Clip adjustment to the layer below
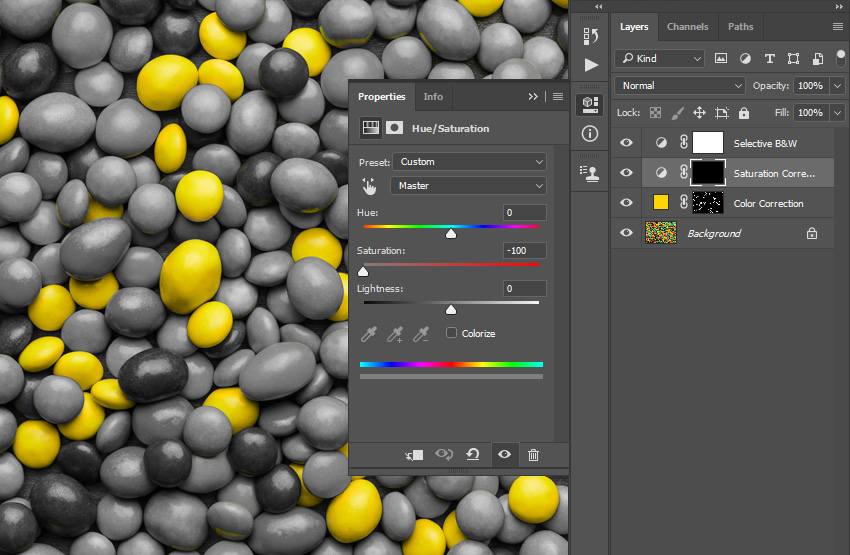850x555 pixels. pyautogui.click(x=414, y=455)
